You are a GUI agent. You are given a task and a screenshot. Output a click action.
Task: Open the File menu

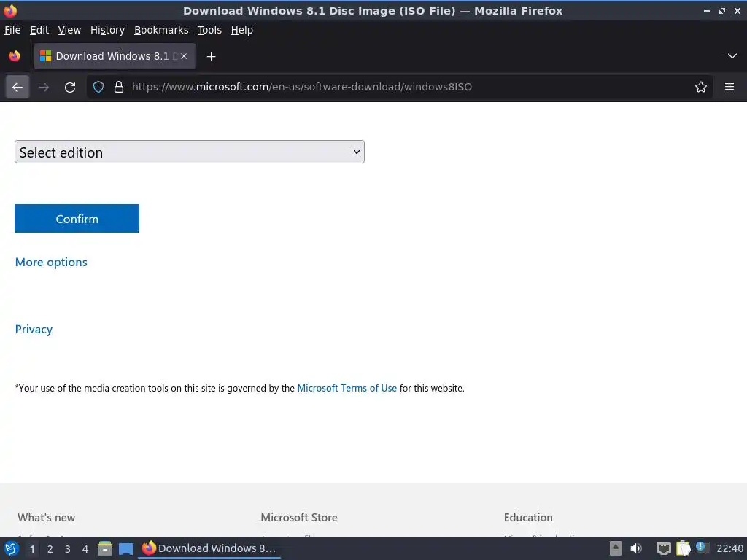coord(12,30)
